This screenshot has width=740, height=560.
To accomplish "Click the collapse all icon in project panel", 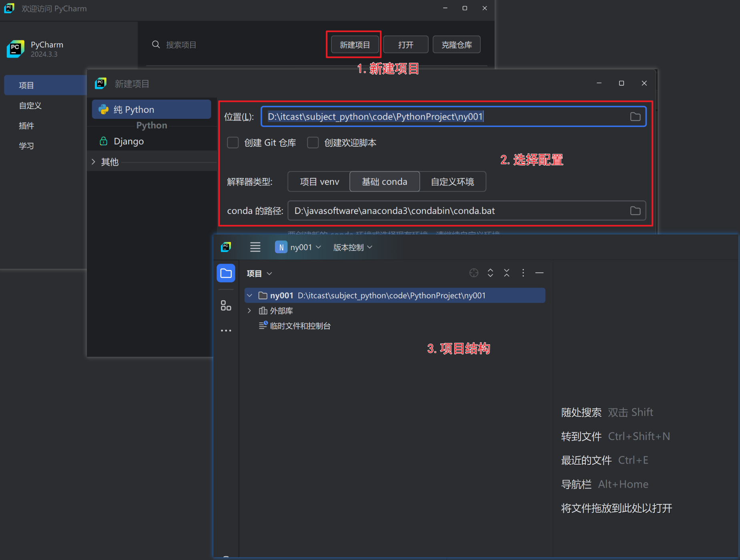I will tap(506, 273).
